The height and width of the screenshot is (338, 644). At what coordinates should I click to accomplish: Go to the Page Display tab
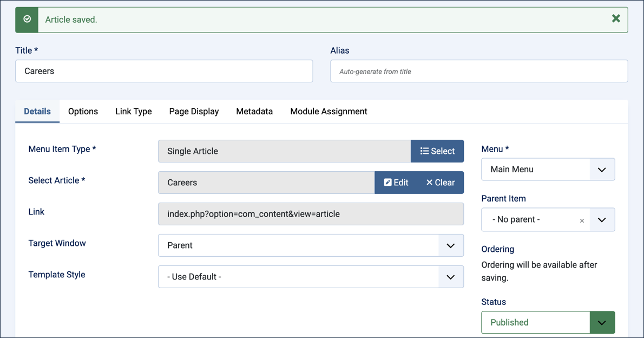[194, 112]
